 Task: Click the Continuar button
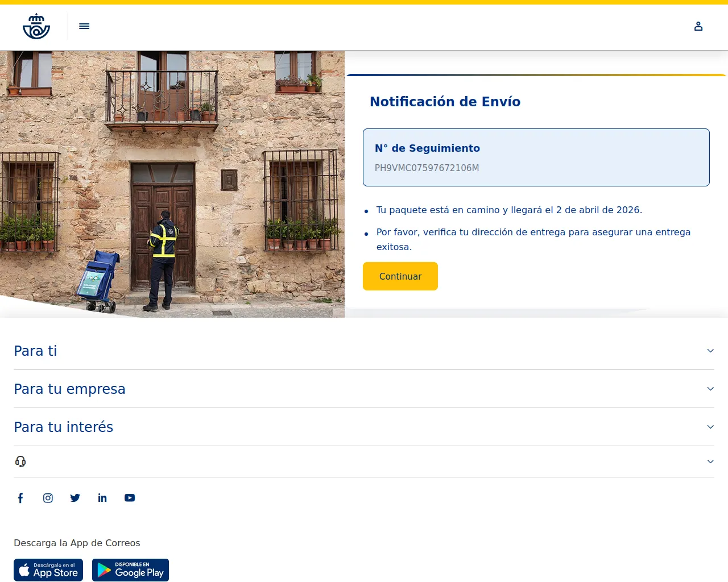[x=400, y=276]
